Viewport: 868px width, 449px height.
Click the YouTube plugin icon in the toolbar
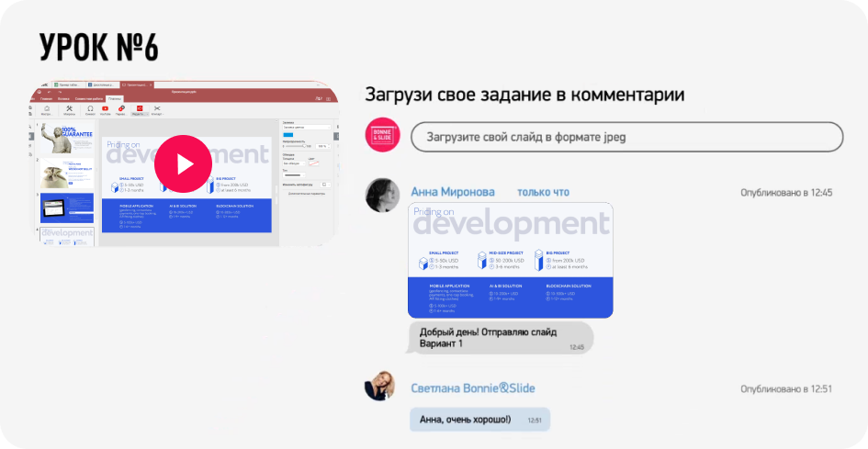coord(106,110)
